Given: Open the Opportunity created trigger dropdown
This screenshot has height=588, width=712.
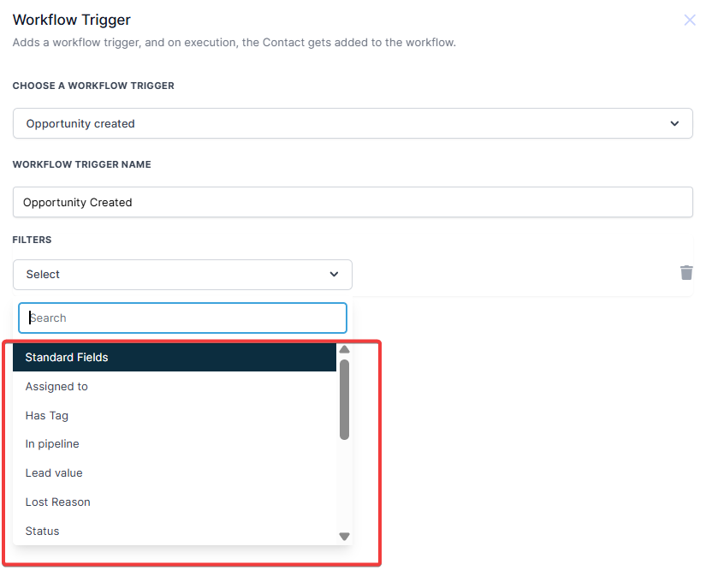Looking at the screenshot, I should pyautogui.click(x=353, y=123).
